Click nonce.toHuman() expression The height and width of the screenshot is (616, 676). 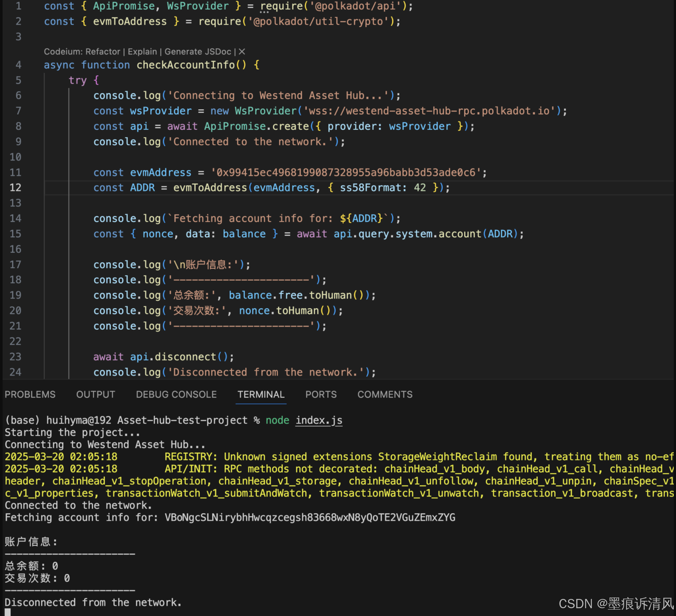(x=285, y=310)
